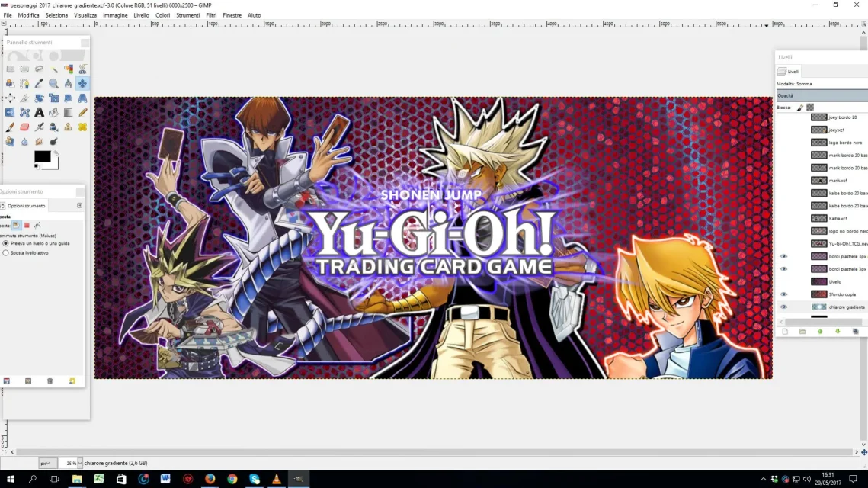The height and width of the screenshot is (488, 868).
Task: Select the Eraser tool
Action: pyautogui.click(x=25, y=127)
